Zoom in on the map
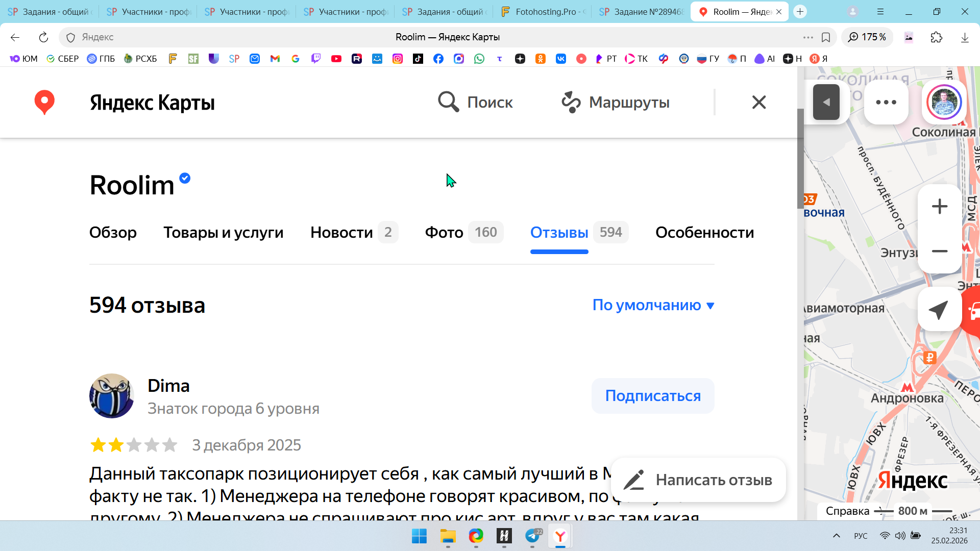This screenshot has width=980, height=551. click(939, 207)
